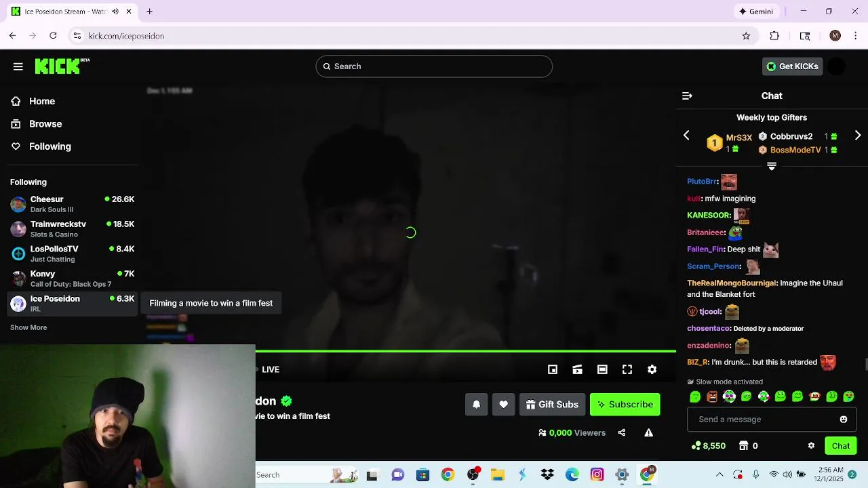
Task: Click the Get KICKs button
Action: [792, 66]
